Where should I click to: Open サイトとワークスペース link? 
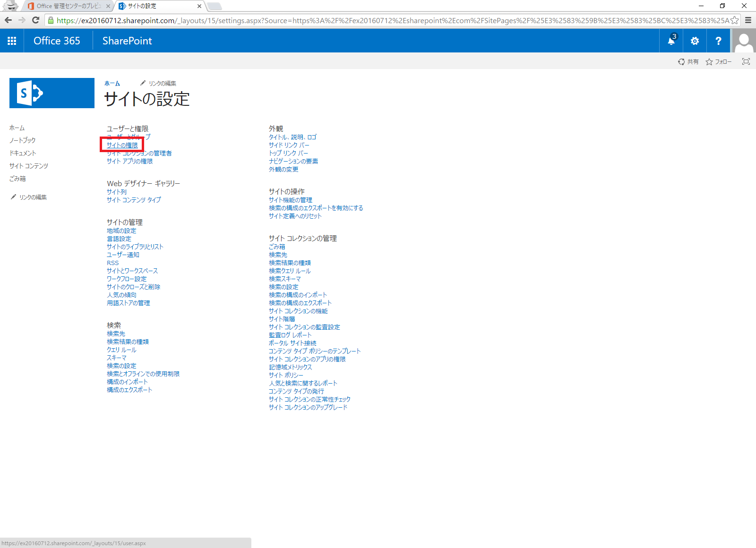132,271
